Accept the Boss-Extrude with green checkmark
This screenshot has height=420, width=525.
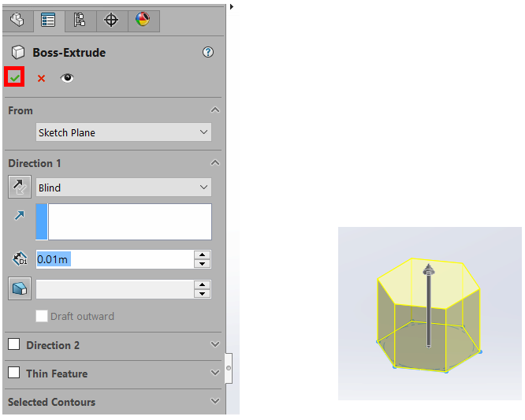coord(14,77)
